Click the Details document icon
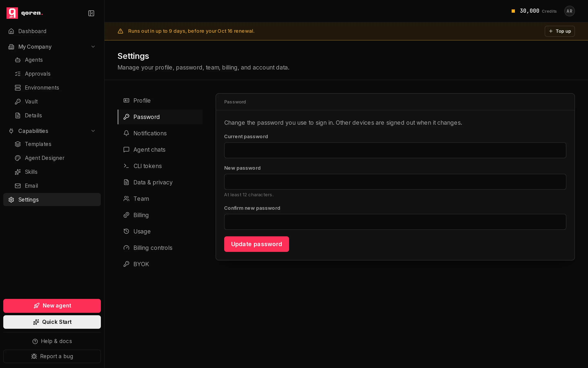The width and height of the screenshot is (588, 368). coord(18,115)
